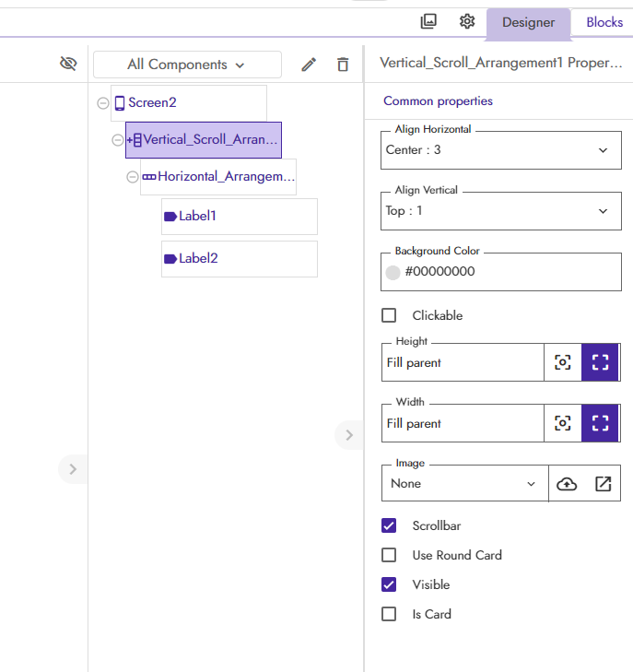Switch to the Designer tab
The image size is (633, 672).
[x=529, y=23]
